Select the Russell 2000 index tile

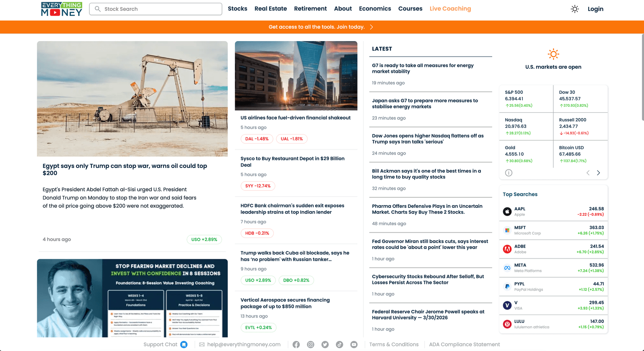coord(581,126)
